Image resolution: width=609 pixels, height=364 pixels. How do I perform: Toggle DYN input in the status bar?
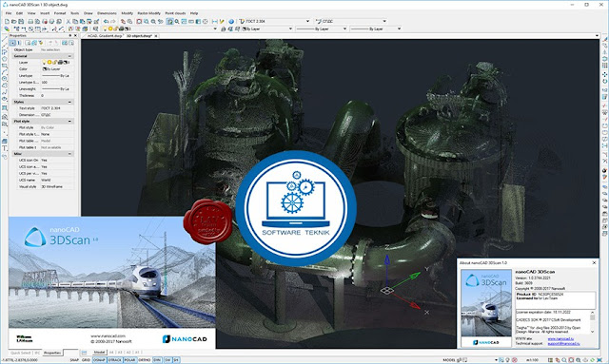click(157, 360)
